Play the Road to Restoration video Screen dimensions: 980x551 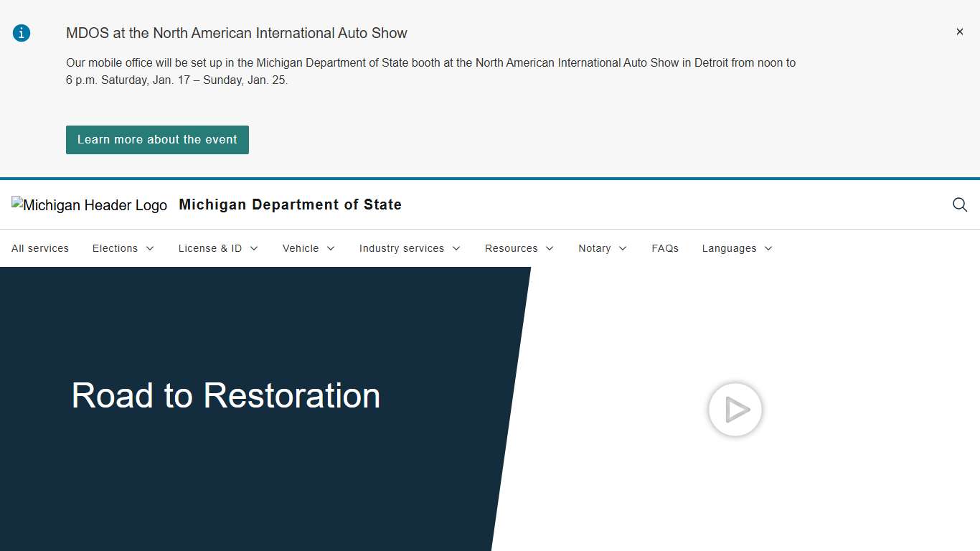click(735, 410)
